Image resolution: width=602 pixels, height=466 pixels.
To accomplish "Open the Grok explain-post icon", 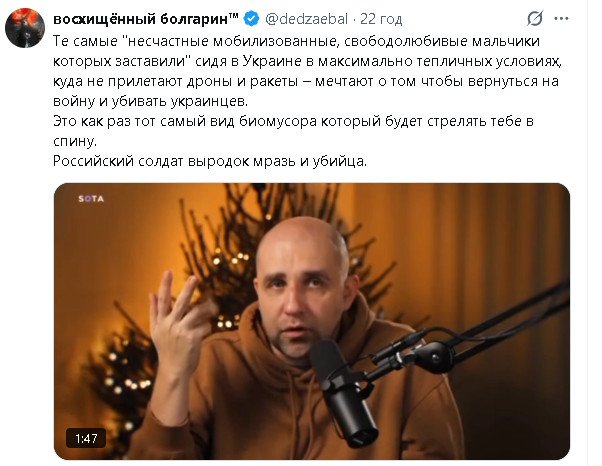I will pyautogui.click(x=535, y=18).
